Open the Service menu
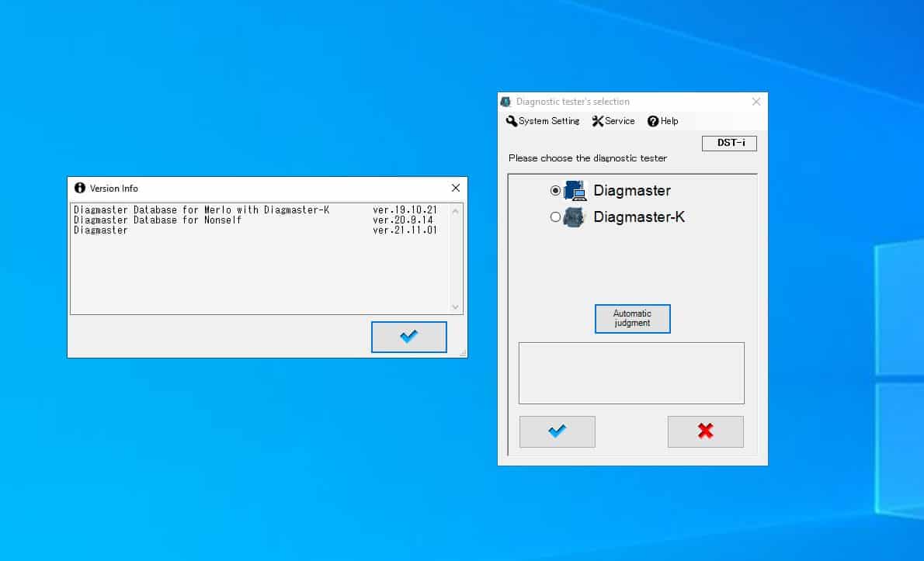Image resolution: width=924 pixels, height=561 pixels. [x=613, y=121]
